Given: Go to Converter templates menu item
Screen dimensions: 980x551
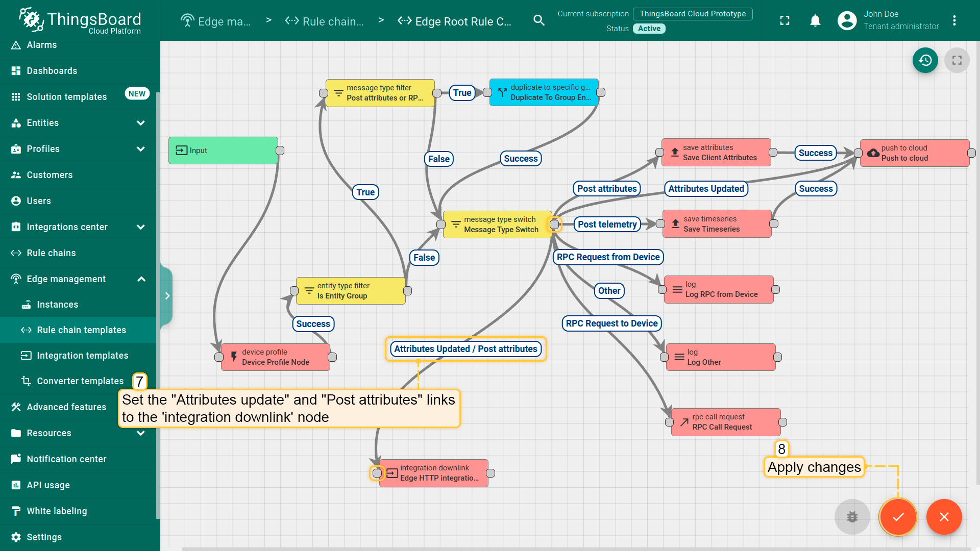Looking at the screenshot, I should tap(80, 381).
